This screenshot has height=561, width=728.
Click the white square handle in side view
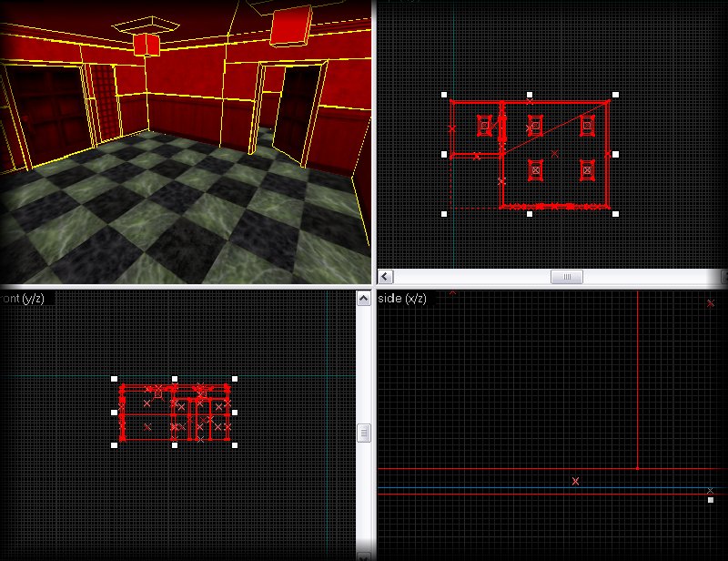tap(711, 500)
